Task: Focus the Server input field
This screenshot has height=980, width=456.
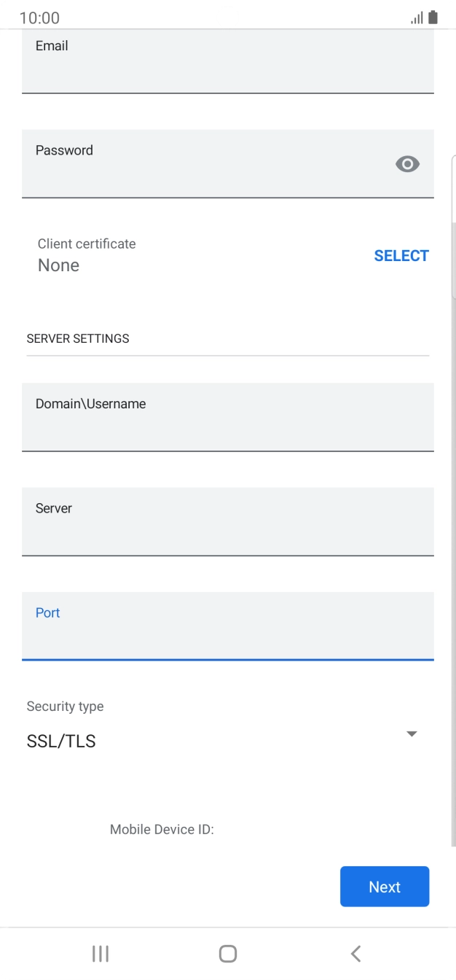Action: pyautogui.click(x=219, y=521)
